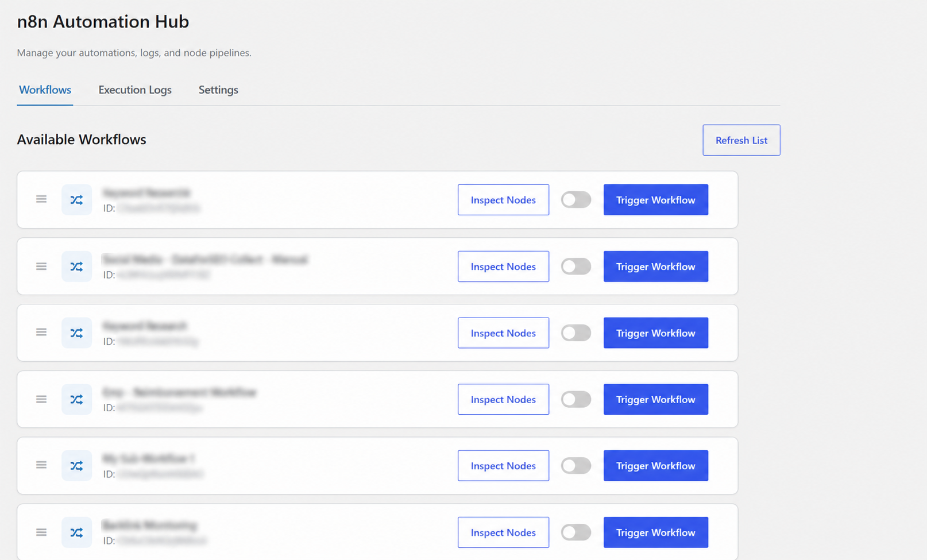Turn on the fourth workflow's toggle switch
927x560 pixels.
pyautogui.click(x=576, y=399)
